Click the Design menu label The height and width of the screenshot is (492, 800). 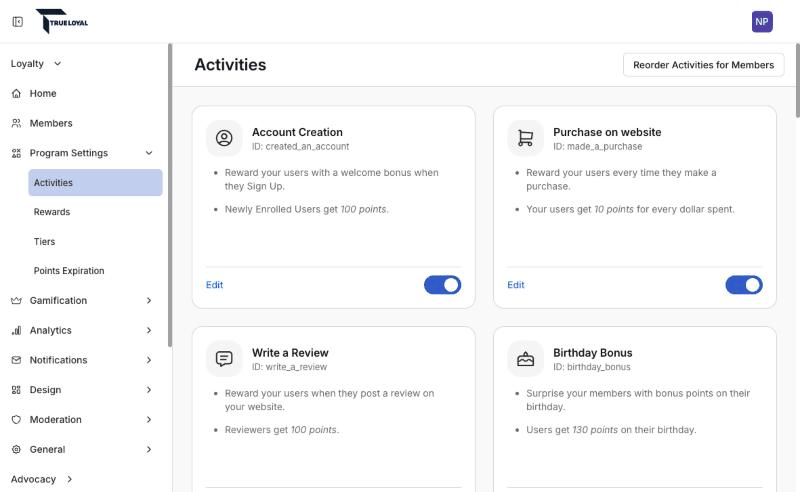tap(45, 390)
